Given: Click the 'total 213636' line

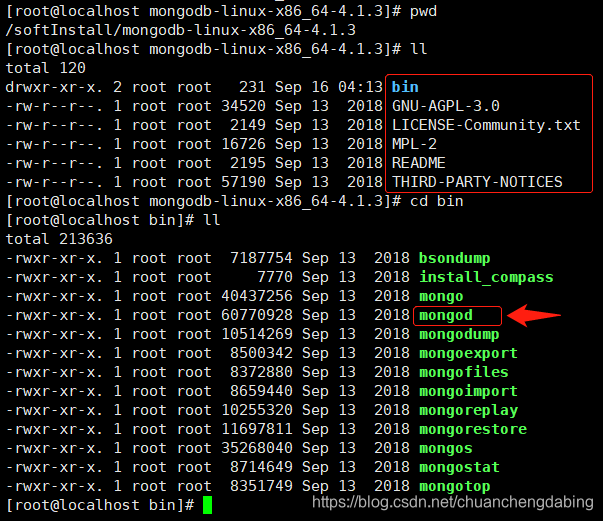Looking at the screenshot, I should 59,239.
